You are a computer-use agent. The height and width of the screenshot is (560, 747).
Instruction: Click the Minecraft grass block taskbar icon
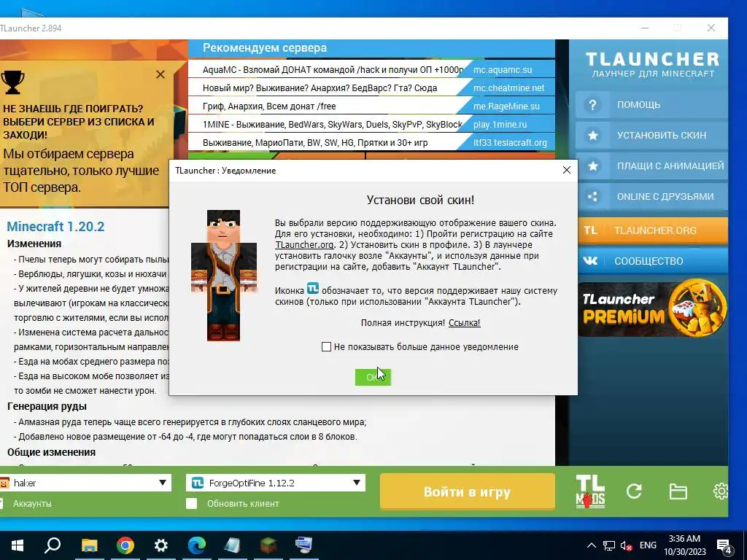[268, 545]
